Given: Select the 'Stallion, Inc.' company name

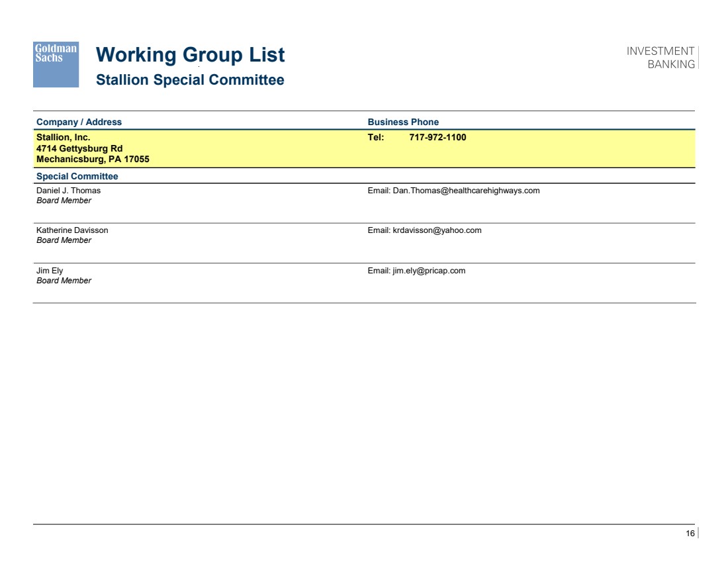Looking at the screenshot, I should point(63,138).
